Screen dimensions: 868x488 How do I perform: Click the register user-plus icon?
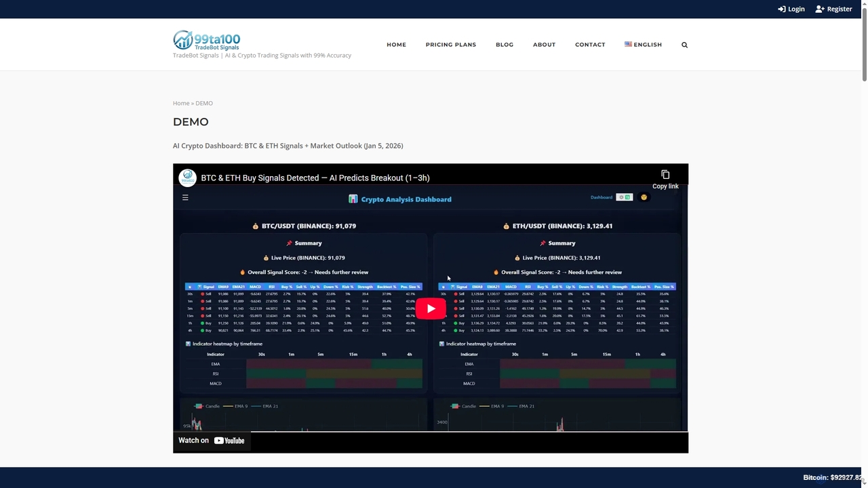820,9
